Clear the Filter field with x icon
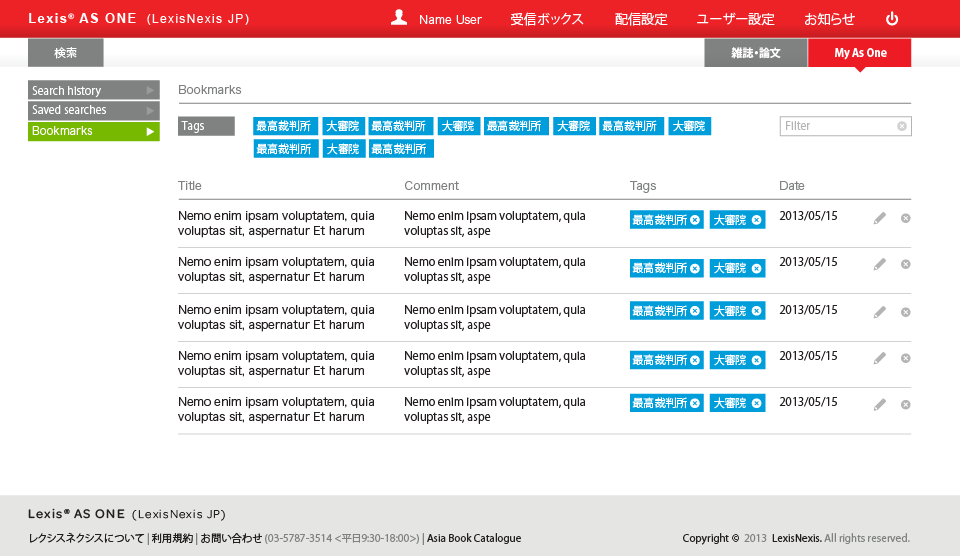This screenshot has height=556, width=960. (x=902, y=126)
